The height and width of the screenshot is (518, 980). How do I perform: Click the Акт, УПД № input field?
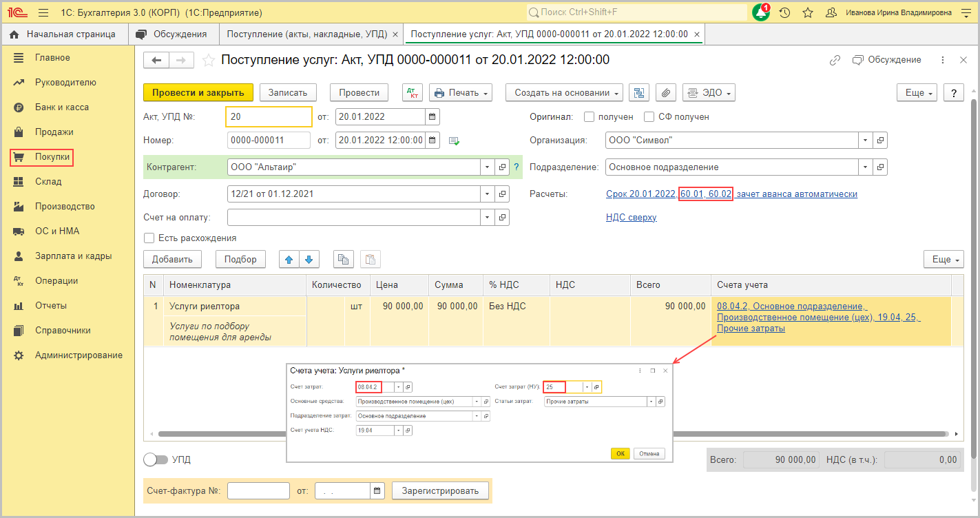point(269,117)
